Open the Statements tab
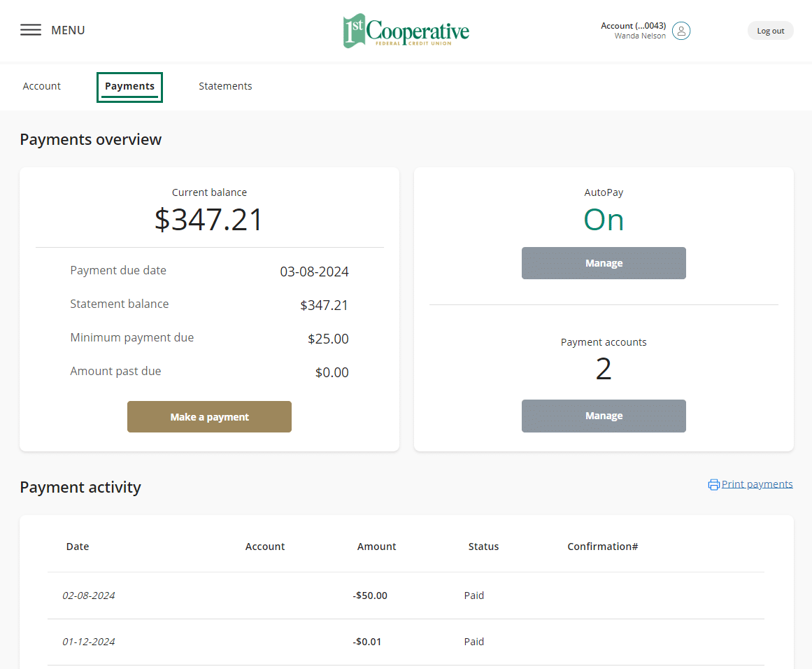The image size is (812, 669). 225,86
